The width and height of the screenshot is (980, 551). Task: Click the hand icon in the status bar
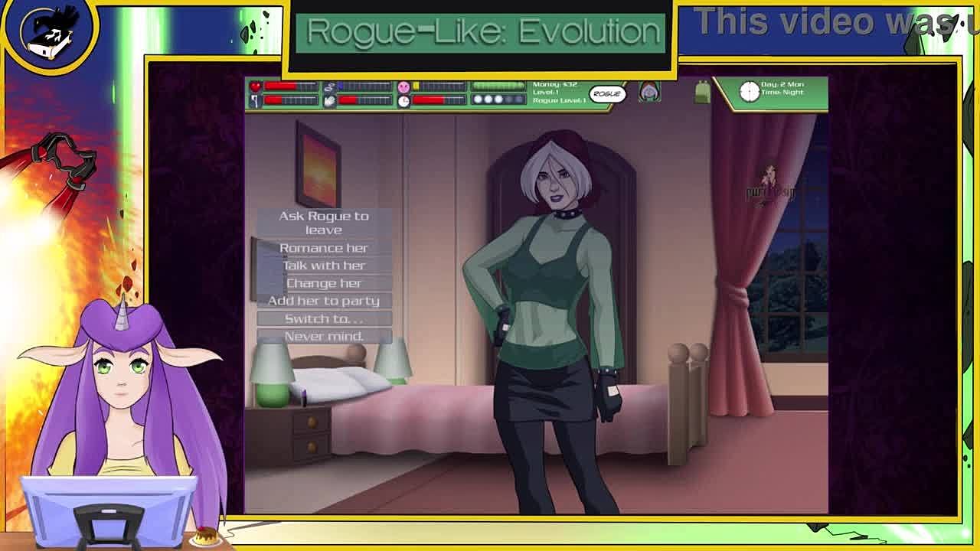(330, 100)
